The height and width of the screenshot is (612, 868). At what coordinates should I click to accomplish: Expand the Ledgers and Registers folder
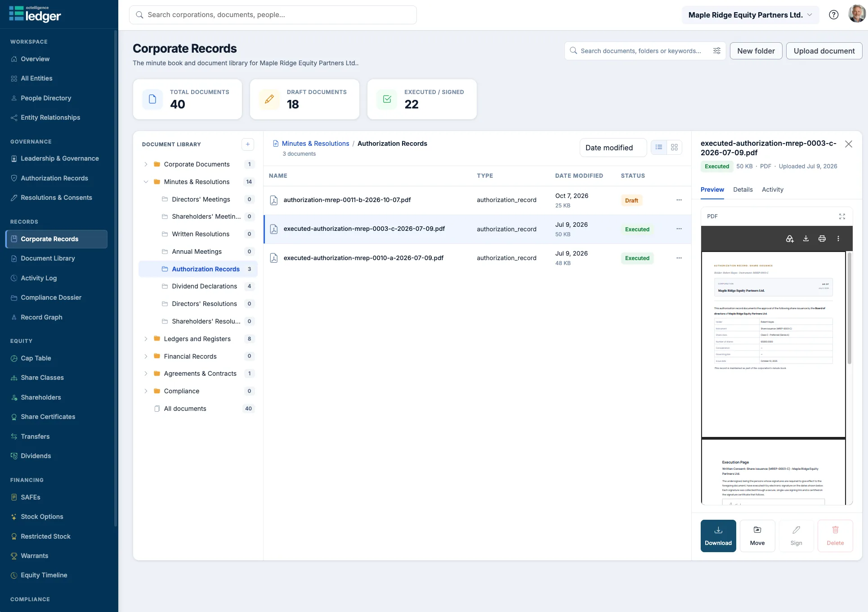146,339
